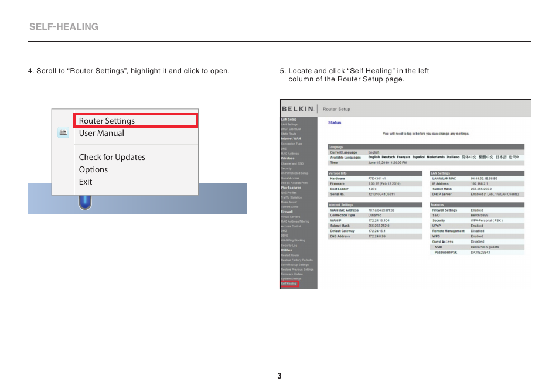The height and width of the screenshot is (392, 559).
Task: Click Self Healing in the sidebar
Action: pos(289,284)
